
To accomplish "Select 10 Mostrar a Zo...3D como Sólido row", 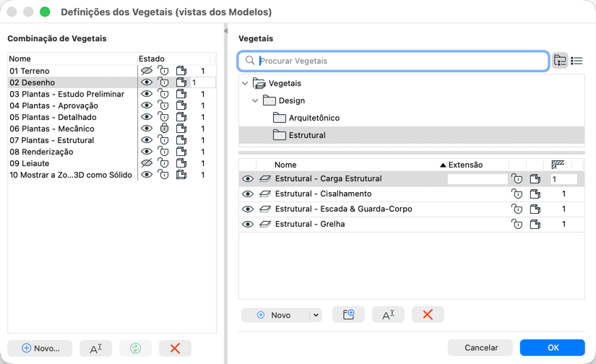I will click(x=72, y=175).
